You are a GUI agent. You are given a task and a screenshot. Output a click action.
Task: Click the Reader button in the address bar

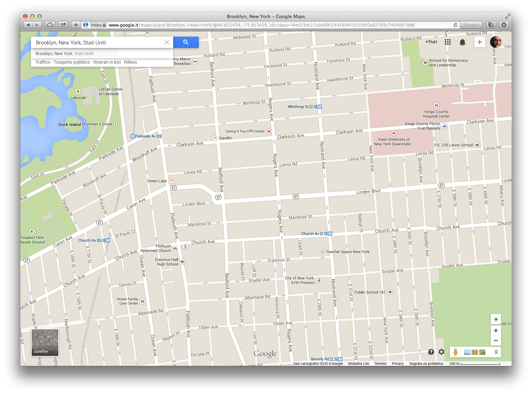(x=471, y=25)
